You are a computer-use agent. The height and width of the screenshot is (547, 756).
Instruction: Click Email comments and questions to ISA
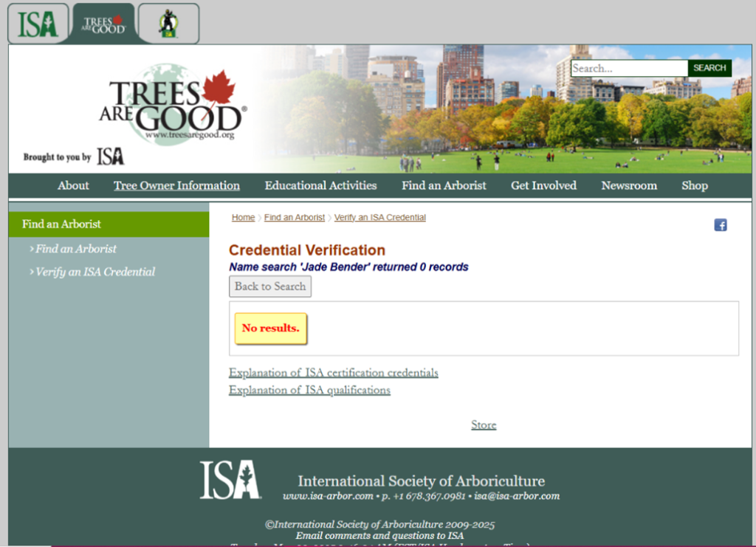(380, 535)
